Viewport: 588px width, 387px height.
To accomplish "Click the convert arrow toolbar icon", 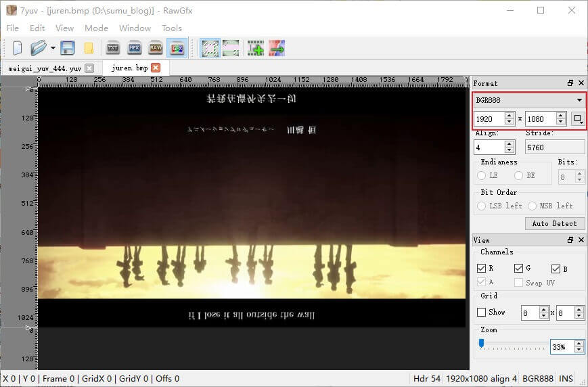I will [x=276, y=48].
